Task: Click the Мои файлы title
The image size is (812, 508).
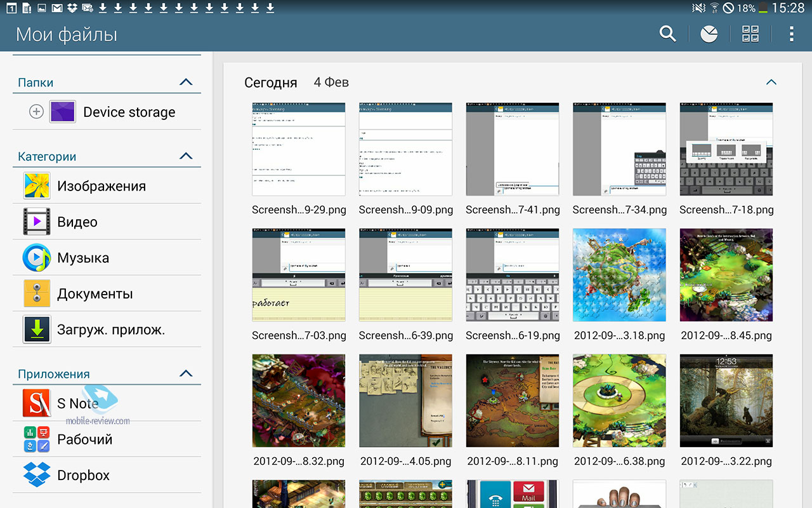Action: [x=67, y=34]
